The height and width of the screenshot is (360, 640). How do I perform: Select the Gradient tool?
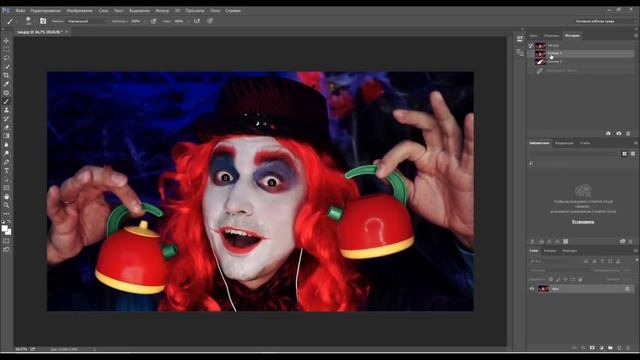(x=6, y=136)
